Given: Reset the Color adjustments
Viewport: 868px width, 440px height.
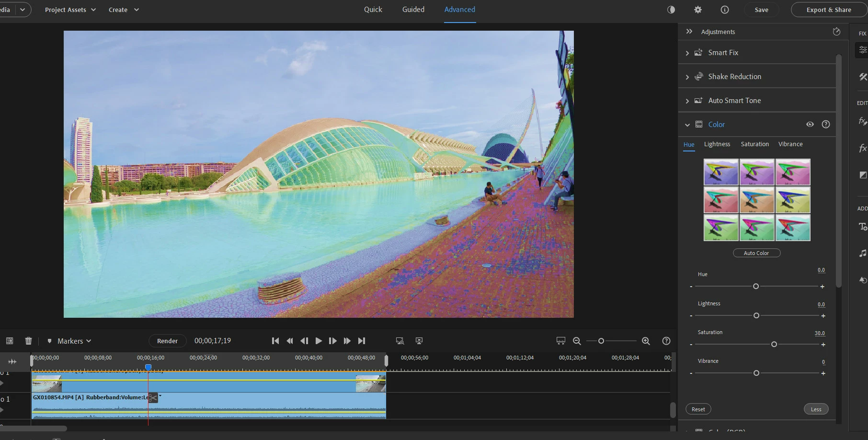Looking at the screenshot, I should click(x=698, y=409).
